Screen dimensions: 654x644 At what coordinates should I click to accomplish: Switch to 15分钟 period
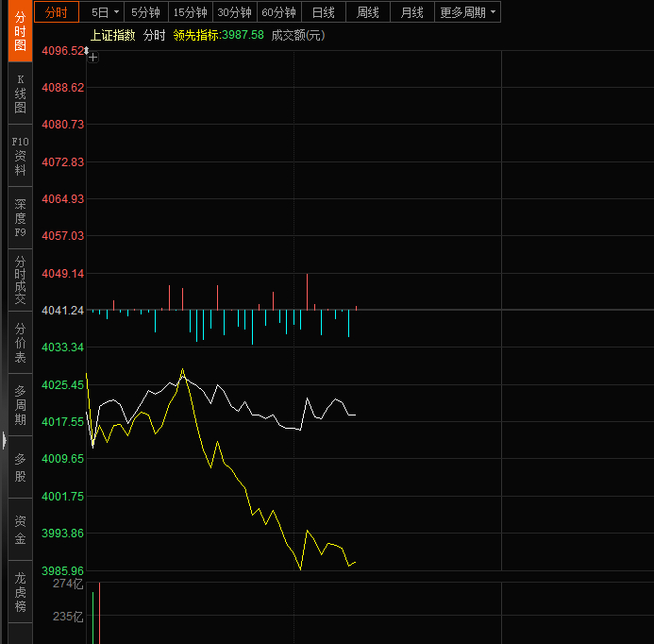click(191, 12)
